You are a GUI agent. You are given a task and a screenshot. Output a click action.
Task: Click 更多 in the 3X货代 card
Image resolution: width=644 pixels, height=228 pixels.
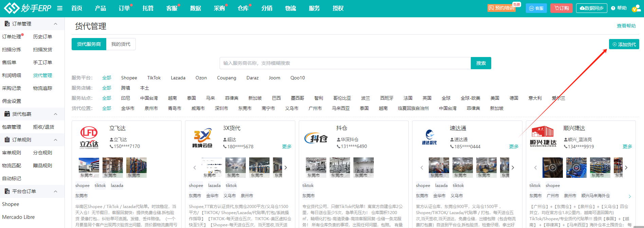click(x=287, y=147)
